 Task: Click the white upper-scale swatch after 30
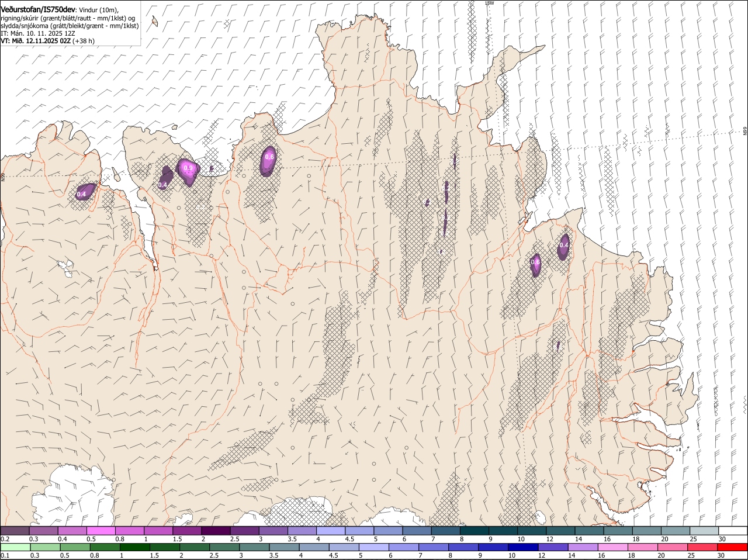(x=733, y=531)
